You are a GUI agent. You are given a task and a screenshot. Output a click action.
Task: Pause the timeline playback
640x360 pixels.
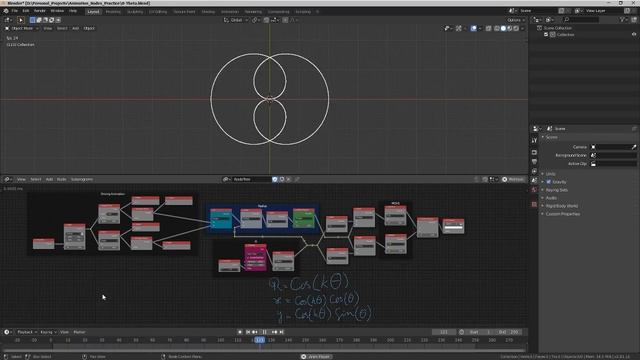pyautogui.click(x=264, y=332)
